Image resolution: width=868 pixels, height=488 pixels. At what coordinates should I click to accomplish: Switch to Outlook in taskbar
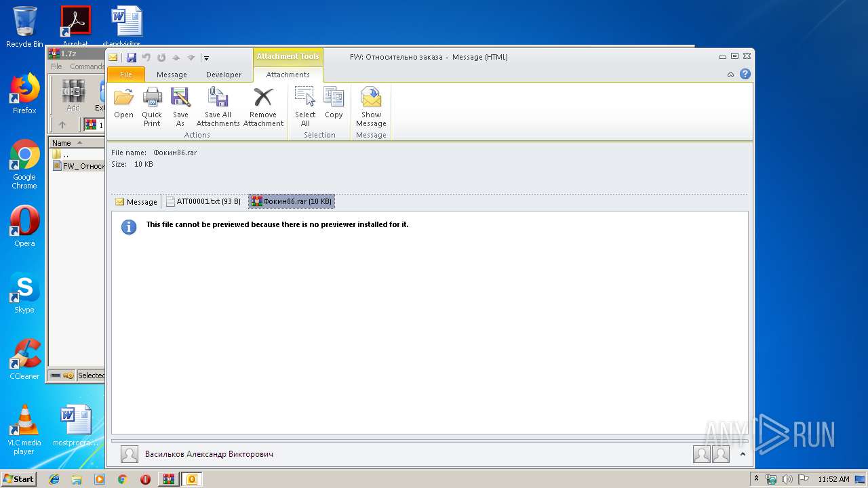pyautogui.click(x=192, y=479)
